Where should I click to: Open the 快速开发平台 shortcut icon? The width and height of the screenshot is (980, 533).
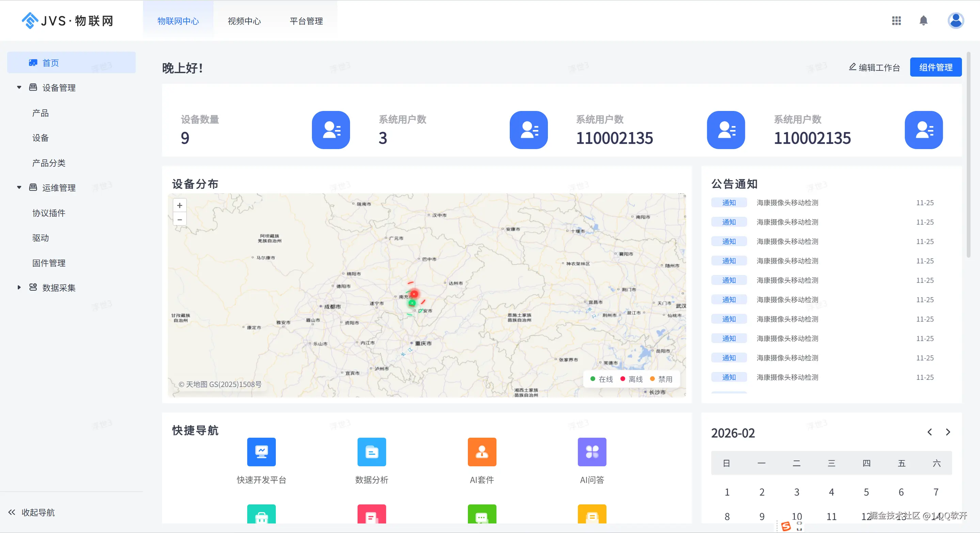(262, 452)
